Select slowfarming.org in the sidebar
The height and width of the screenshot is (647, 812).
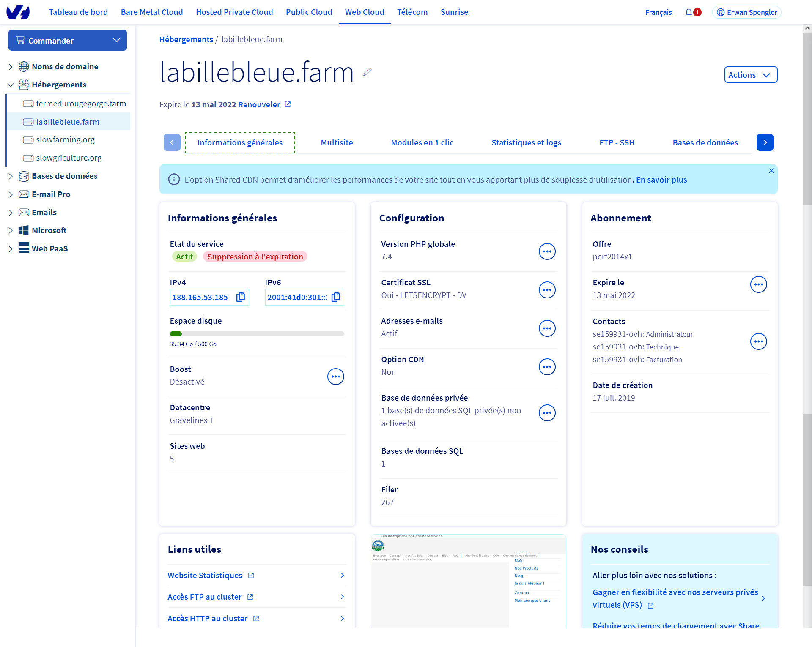(65, 139)
